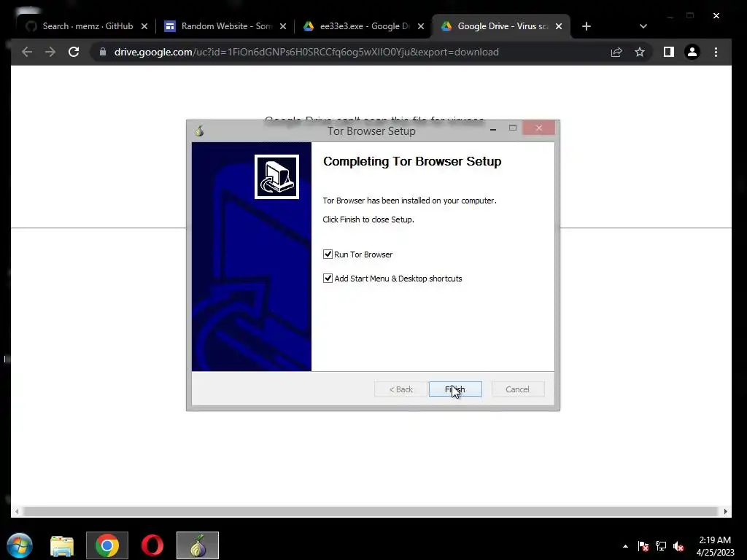Close the Tor Browser Setup dialog

tap(539, 128)
